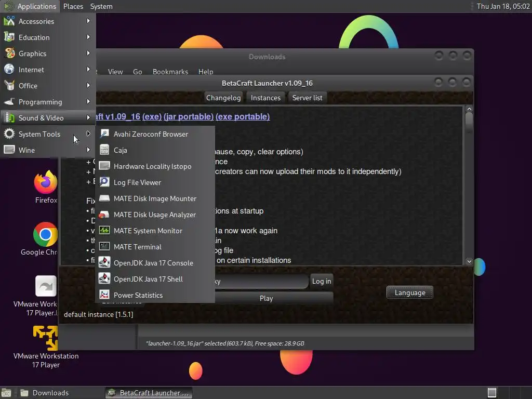Expand the Wine submenu arrow
The height and width of the screenshot is (399, 532).
pos(88,150)
